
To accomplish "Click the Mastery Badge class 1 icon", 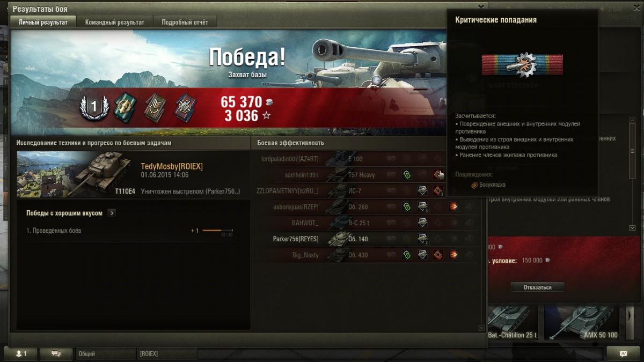I will pyautogui.click(x=94, y=107).
